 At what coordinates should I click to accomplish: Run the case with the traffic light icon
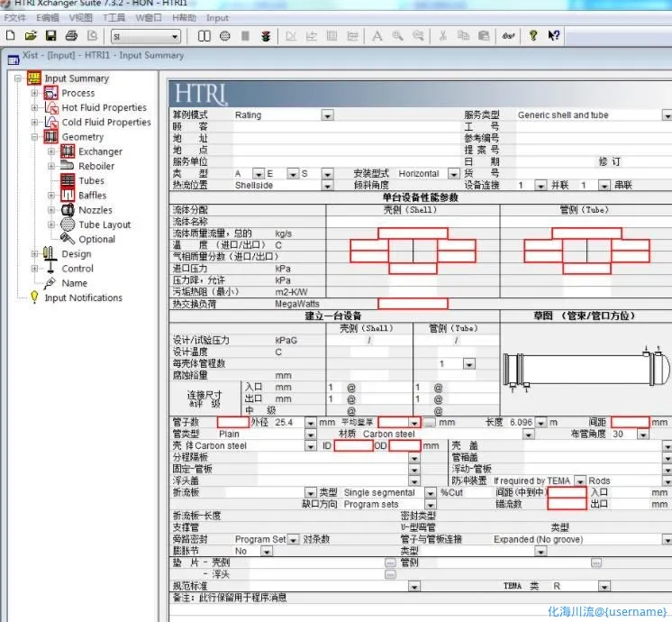click(266, 36)
